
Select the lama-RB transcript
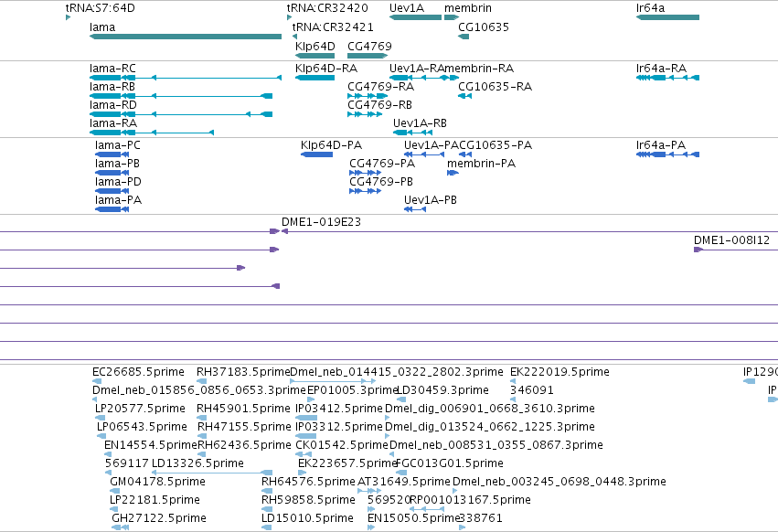pyautogui.click(x=181, y=96)
